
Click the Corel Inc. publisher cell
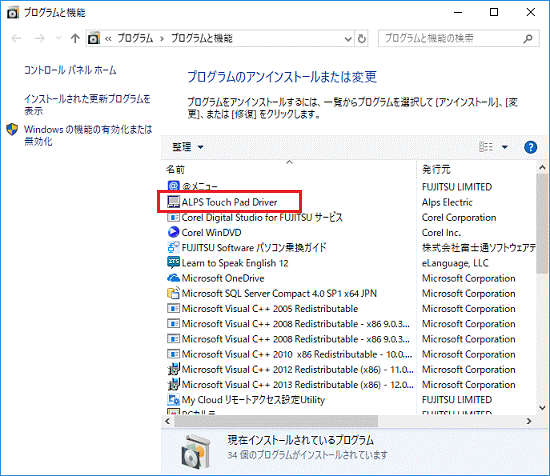[x=441, y=233]
